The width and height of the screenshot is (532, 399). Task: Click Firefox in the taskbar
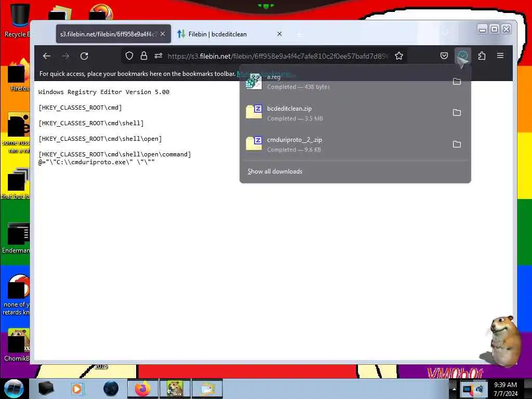[x=143, y=389]
